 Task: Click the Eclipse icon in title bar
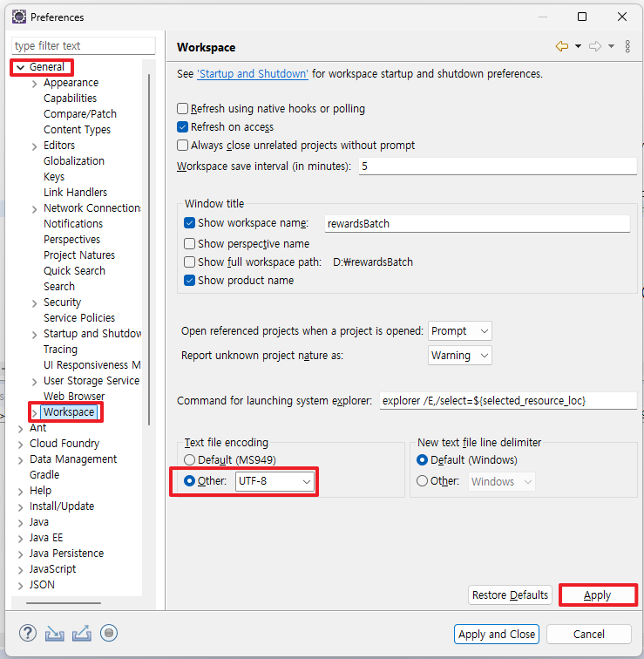click(18, 17)
